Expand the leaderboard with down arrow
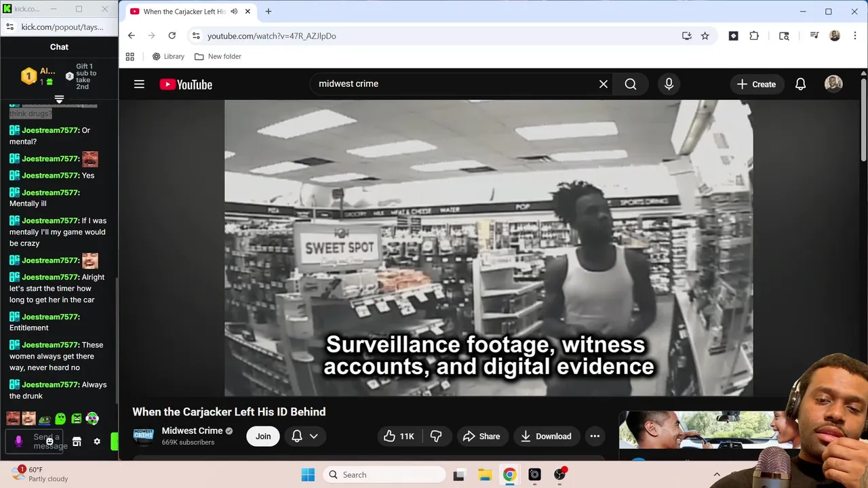 pos(59,99)
